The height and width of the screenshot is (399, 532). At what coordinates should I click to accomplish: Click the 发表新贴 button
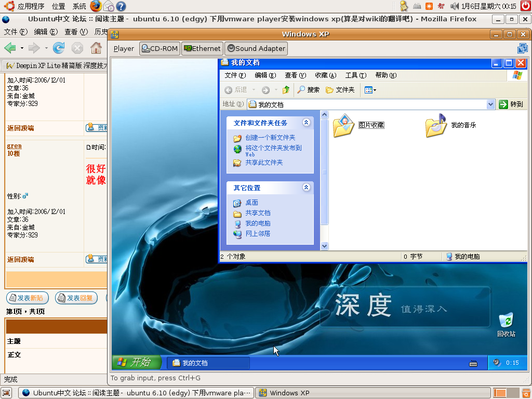coord(28,298)
